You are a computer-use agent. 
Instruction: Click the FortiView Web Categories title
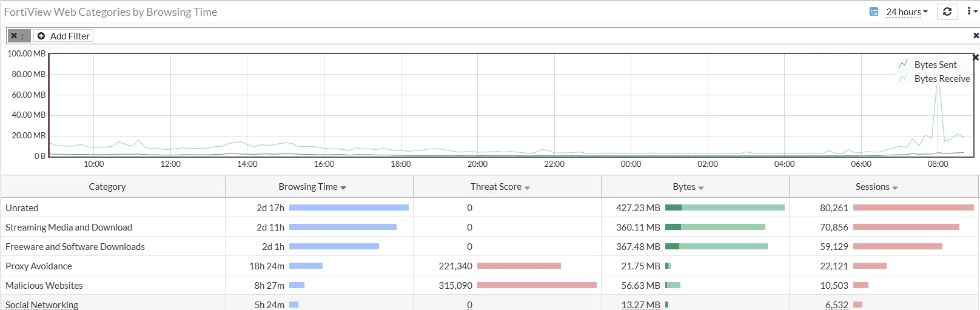(x=110, y=12)
